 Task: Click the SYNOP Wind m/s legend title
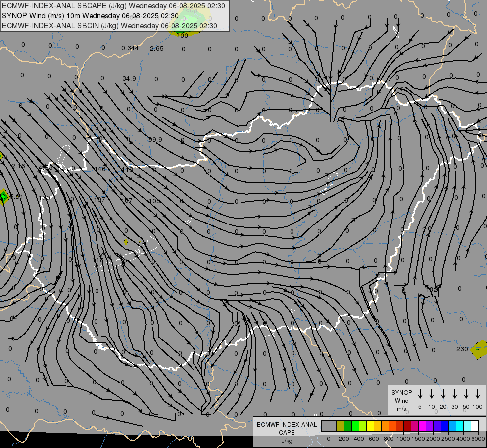click(x=401, y=400)
